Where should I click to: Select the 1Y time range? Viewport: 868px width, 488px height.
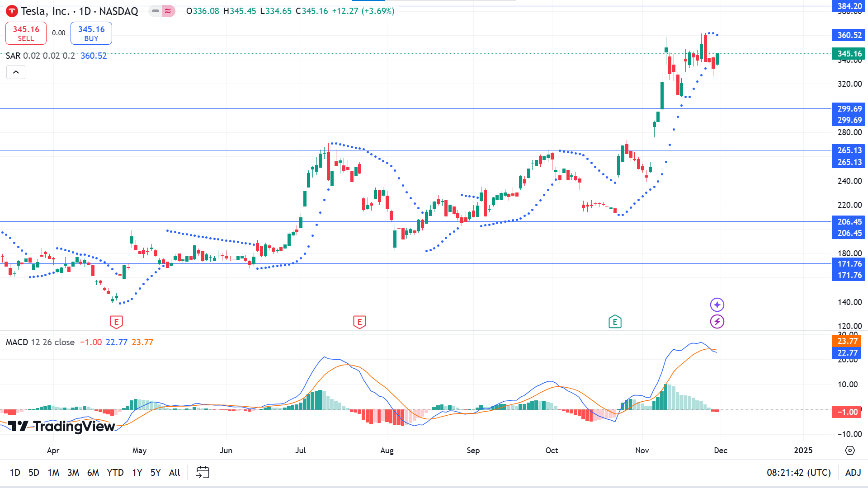tap(137, 473)
